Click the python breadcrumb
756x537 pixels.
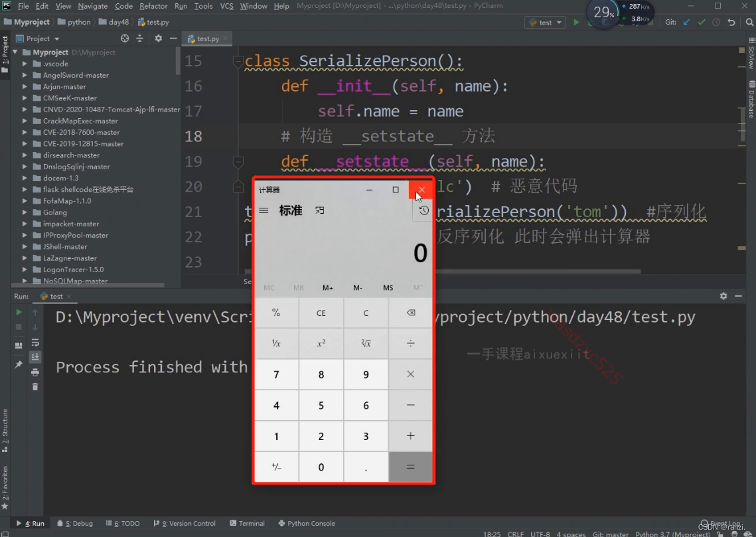tap(74, 22)
